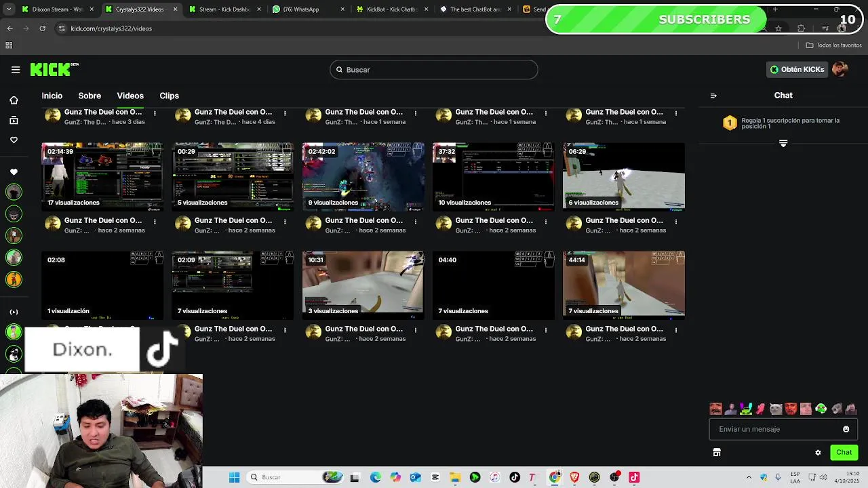The height and width of the screenshot is (488, 868).
Task: Open Microsoft Edge from the taskbar
Action: coord(376,477)
